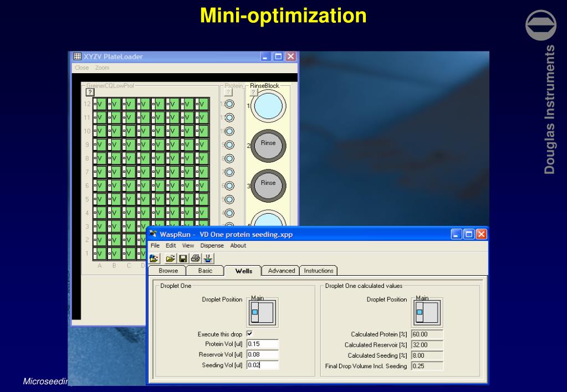The height and width of the screenshot is (392, 567).
Task: Click well B5 on the plate grid
Action: click(114, 199)
